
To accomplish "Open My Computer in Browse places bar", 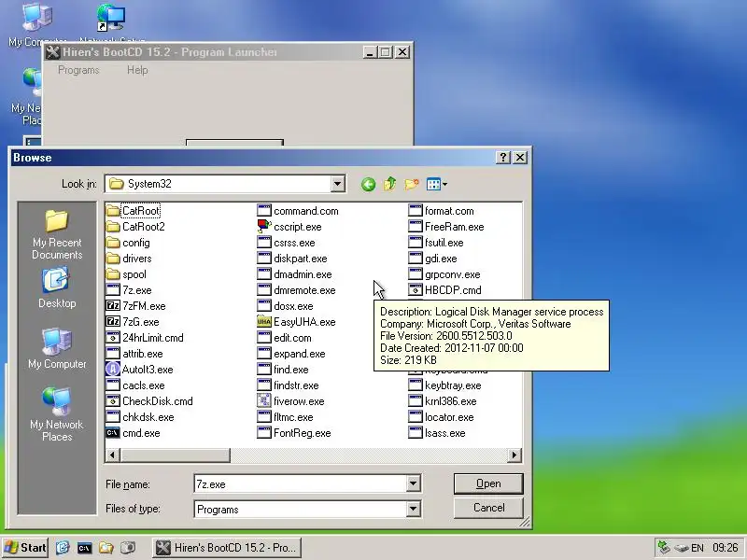I will coord(57,348).
